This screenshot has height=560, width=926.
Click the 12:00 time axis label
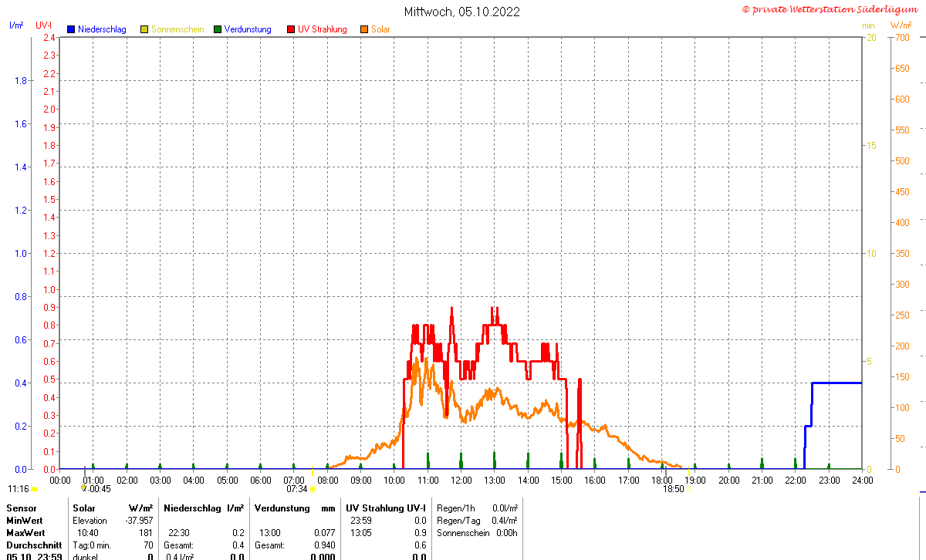click(x=461, y=480)
